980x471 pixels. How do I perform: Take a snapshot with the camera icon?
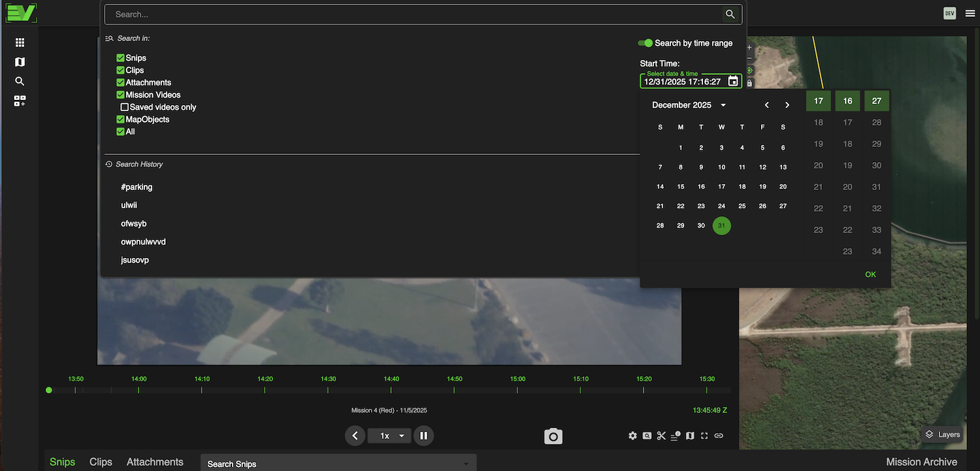(553, 436)
